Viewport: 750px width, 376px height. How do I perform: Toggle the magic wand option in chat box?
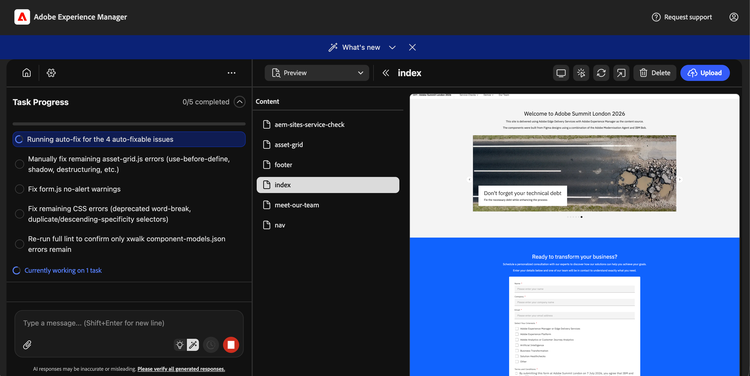click(x=193, y=344)
